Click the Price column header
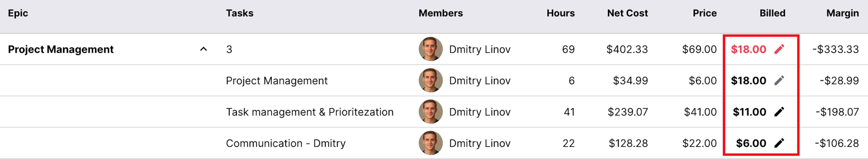The image size is (868, 159). tap(705, 13)
